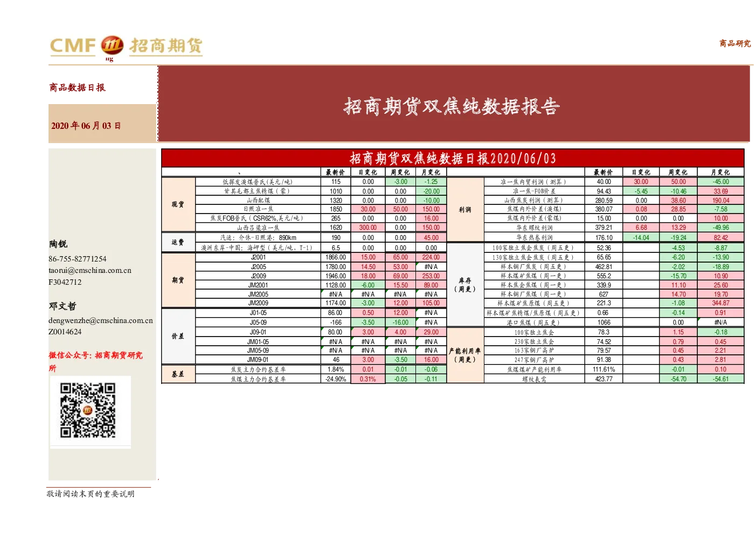The image size is (756, 535).
Task: Click the analyst name 陶锐
Action: coord(58,244)
